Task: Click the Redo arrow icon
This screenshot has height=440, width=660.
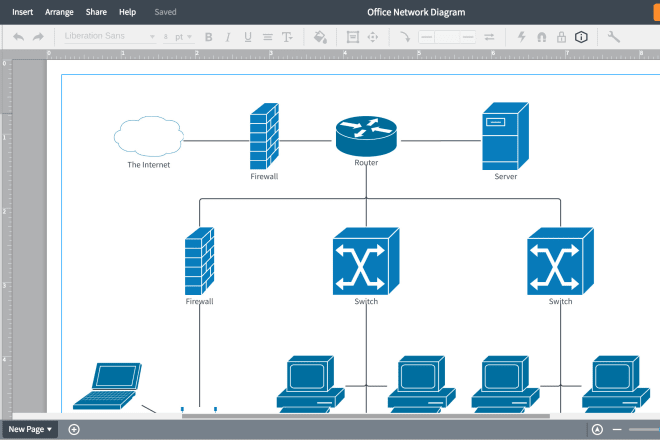Action: click(x=38, y=37)
